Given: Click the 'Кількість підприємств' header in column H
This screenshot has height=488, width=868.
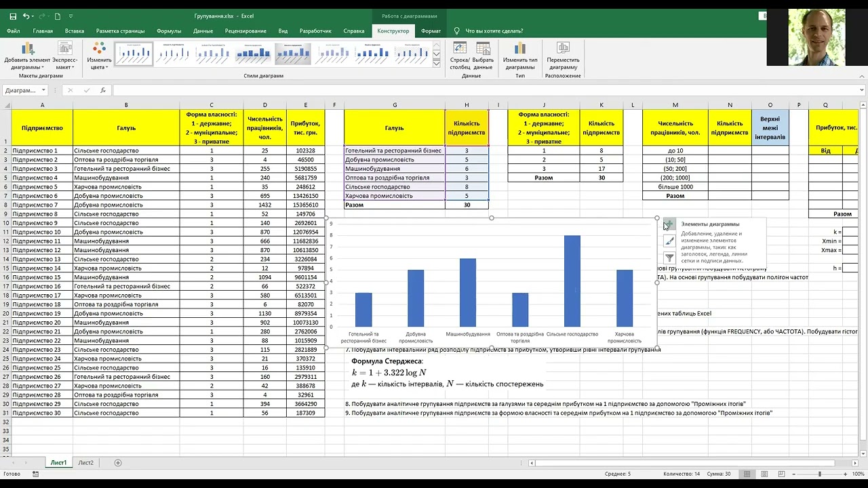Looking at the screenshot, I should point(467,127).
